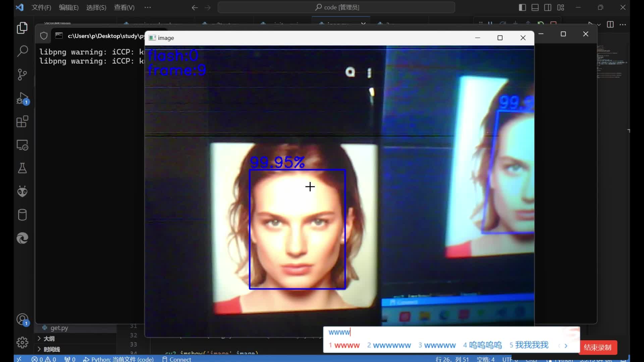Open the Testing flask icon
This screenshot has height=362, width=644.
tap(22, 168)
